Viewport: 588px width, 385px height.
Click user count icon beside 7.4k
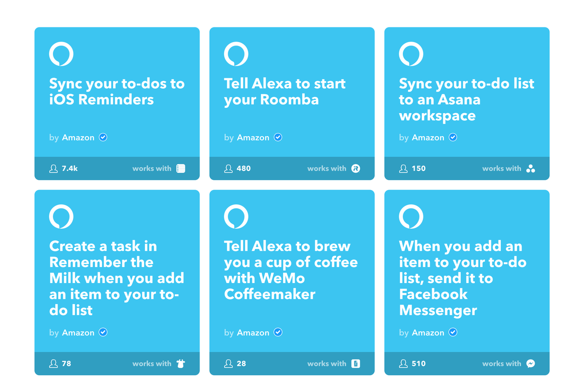click(x=53, y=168)
